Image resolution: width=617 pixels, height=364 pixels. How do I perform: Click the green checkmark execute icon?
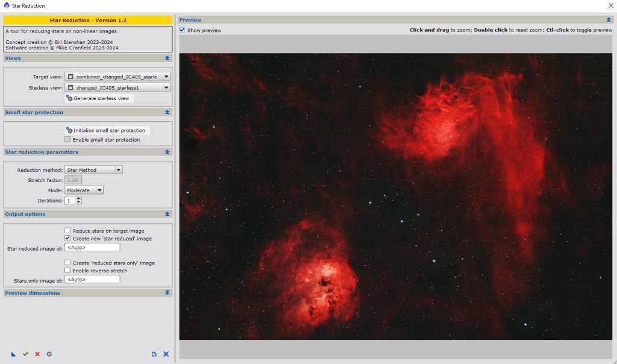click(x=25, y=354)
